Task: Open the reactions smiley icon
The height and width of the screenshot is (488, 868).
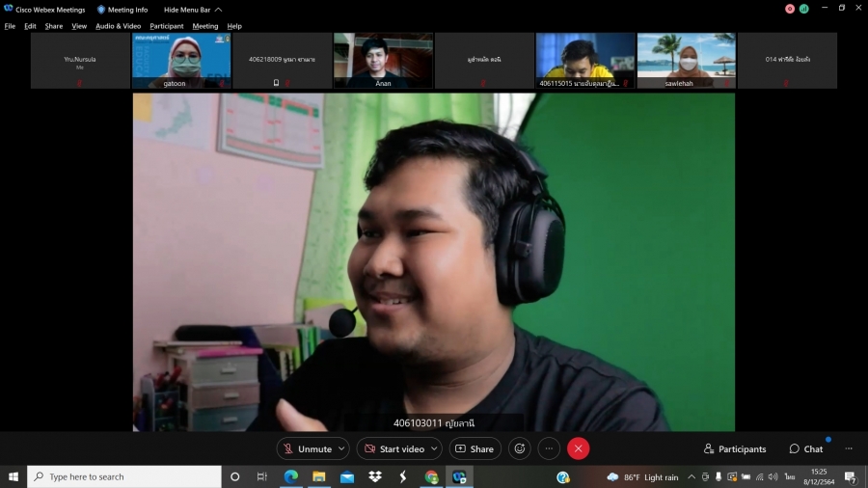Action: pyautogui.click(x=520, y=448)
